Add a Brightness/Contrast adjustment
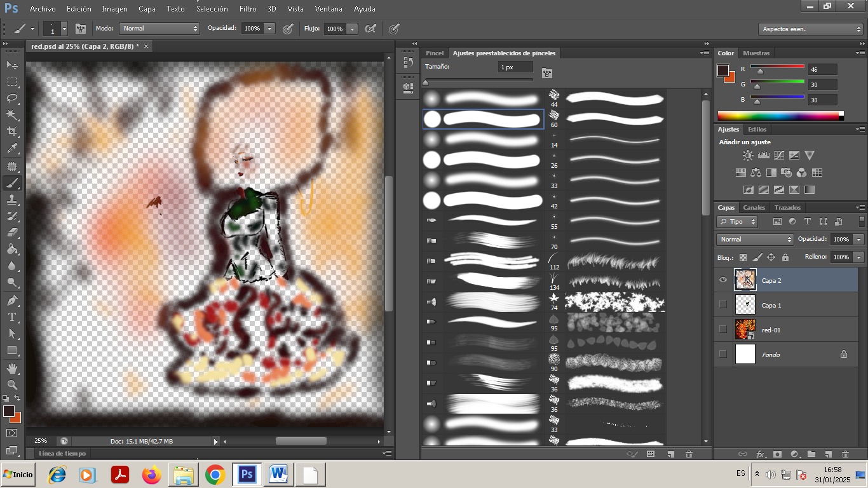Viewport: 868px width, 488px height. coord(748,155)
